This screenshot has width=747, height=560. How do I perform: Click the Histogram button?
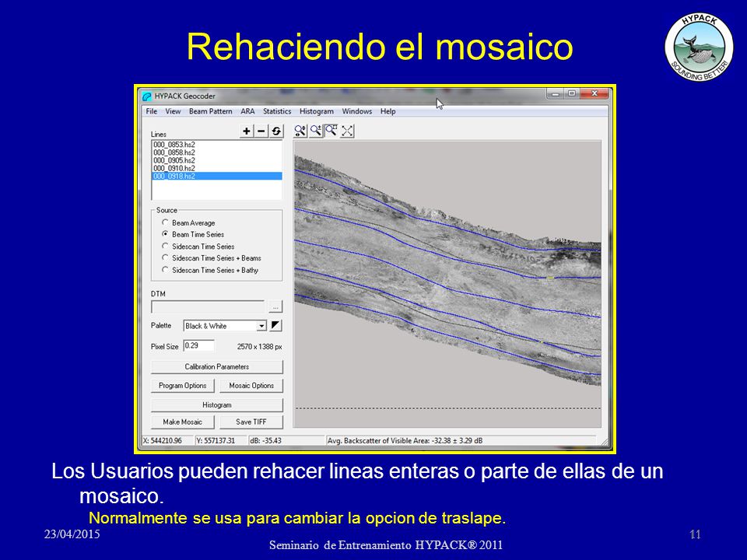(217, 404)
